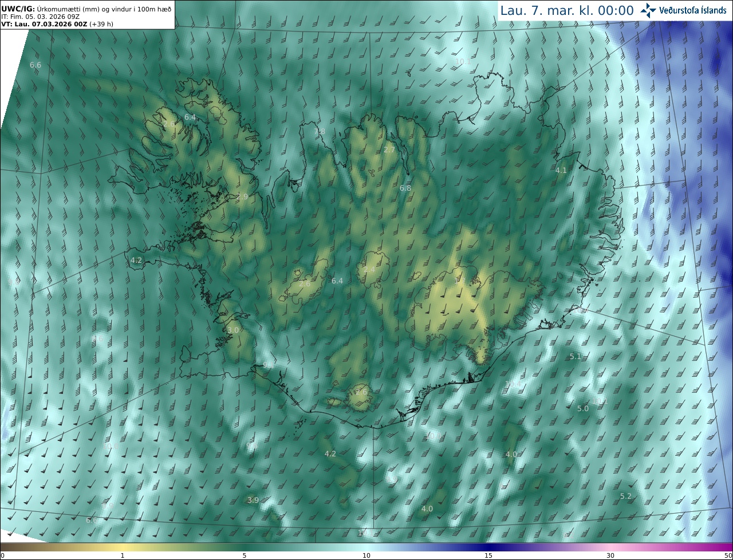Click the 2.9 value label on the map
This screenshot has width=733, height=560.
click(x=242, y=197)
